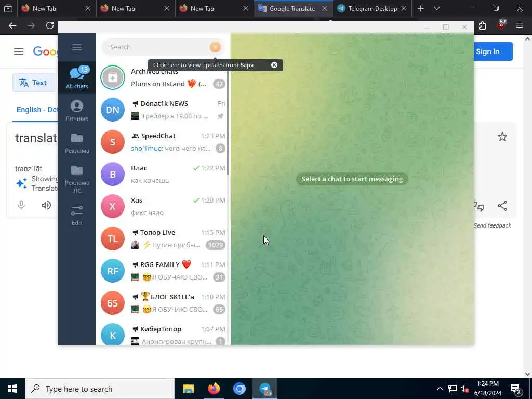532x399 pixels.
Task: Open the chat with Xas
Action: pyautogui.click(x=163, y=206)
